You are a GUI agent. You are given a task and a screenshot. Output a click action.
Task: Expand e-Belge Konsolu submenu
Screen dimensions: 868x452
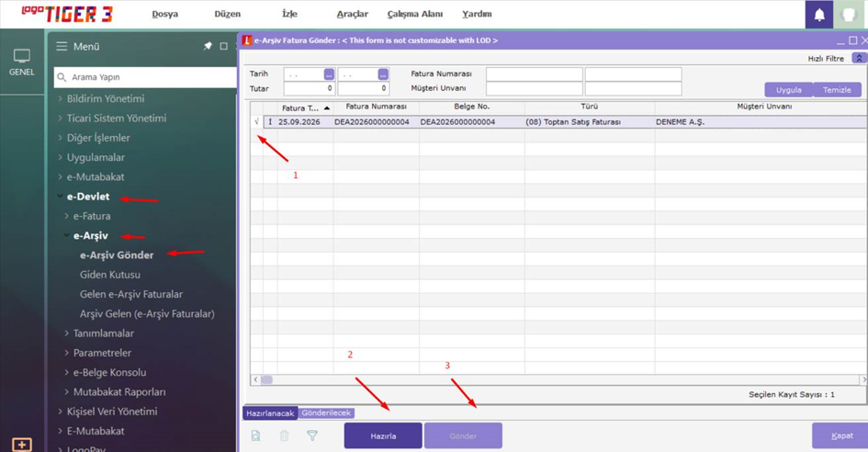pyautogui.click(x=67, y=373)
